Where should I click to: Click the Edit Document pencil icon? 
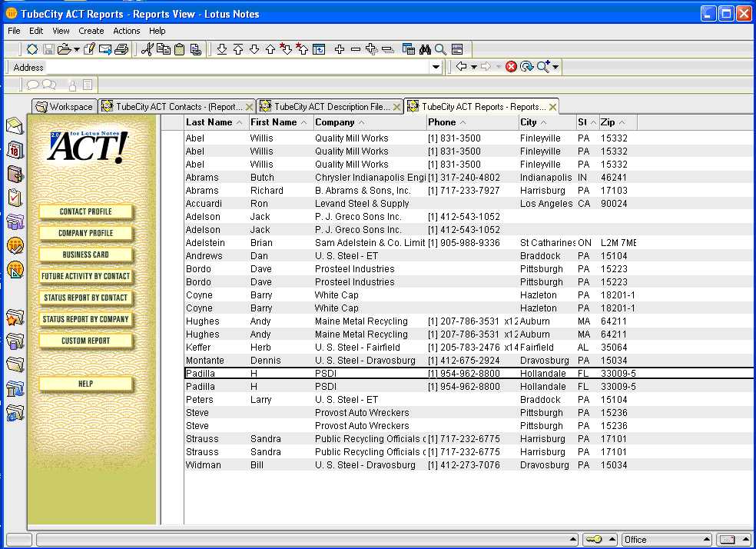89,49
